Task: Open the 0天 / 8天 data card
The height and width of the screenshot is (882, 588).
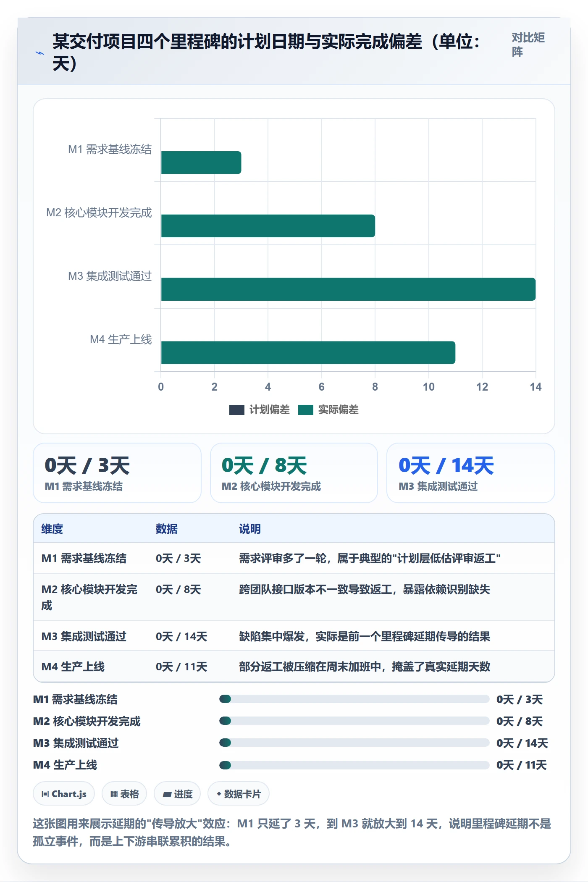Action: pos(294,473)
